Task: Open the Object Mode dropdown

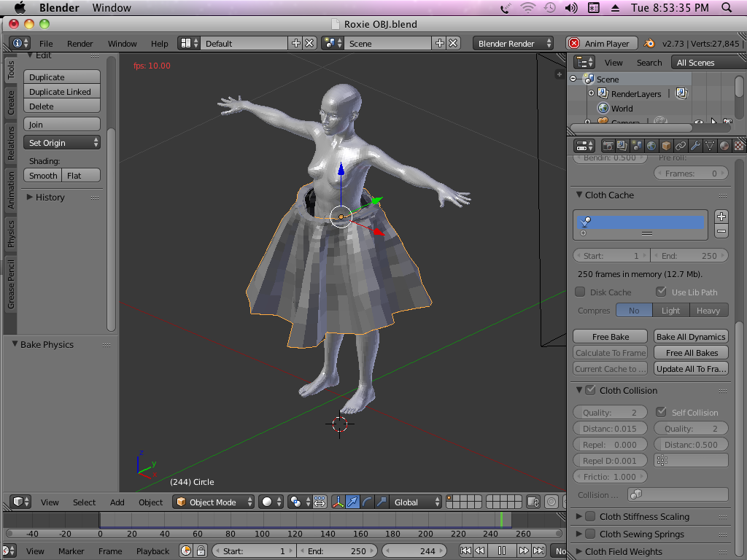Action: pyautogui.click(x=214, y=502)
